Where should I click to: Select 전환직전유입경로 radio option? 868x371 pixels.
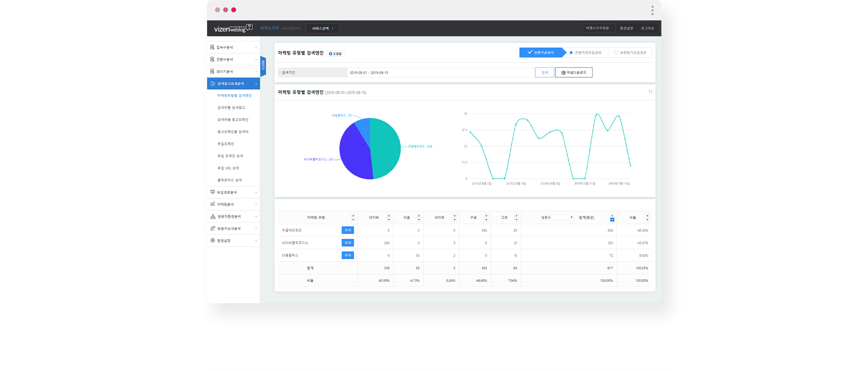tap(571, 52)
